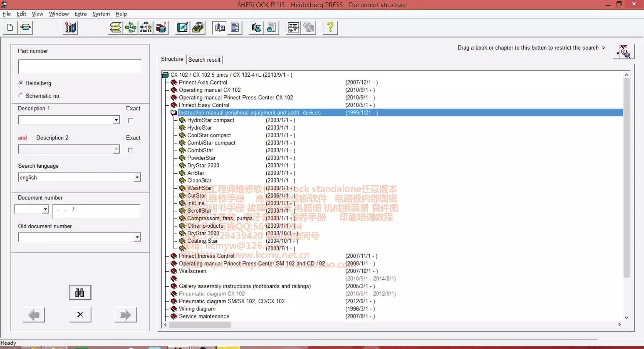Open the Extra menu
This screenshot has height=349, width=644.
[x=80, y=14]
